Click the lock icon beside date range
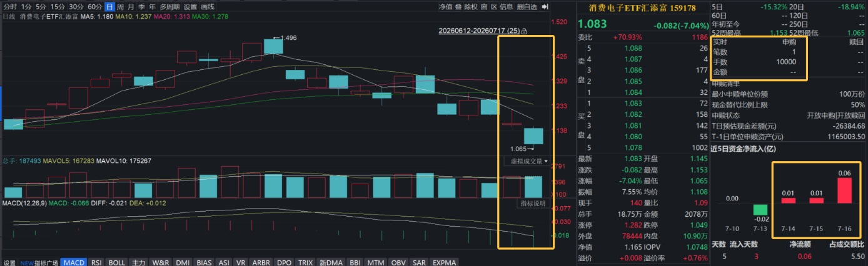Viewport: 868px width, 266px height. click(524, 31)
